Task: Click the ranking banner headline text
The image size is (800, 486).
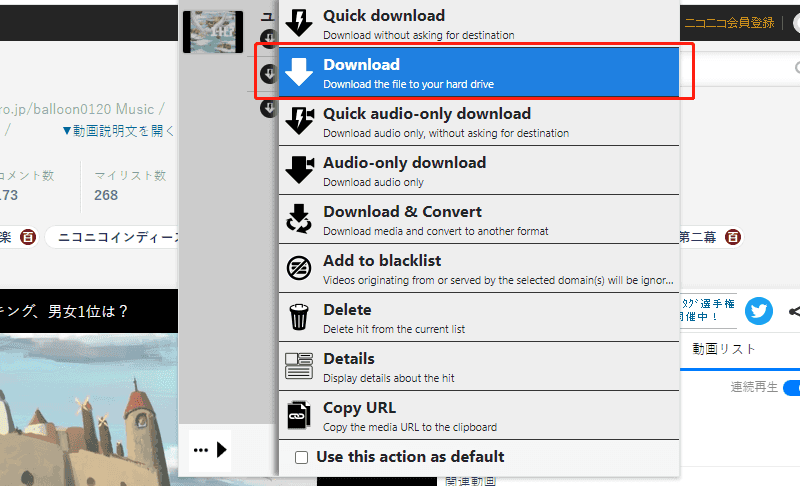Action: (64, 311)
